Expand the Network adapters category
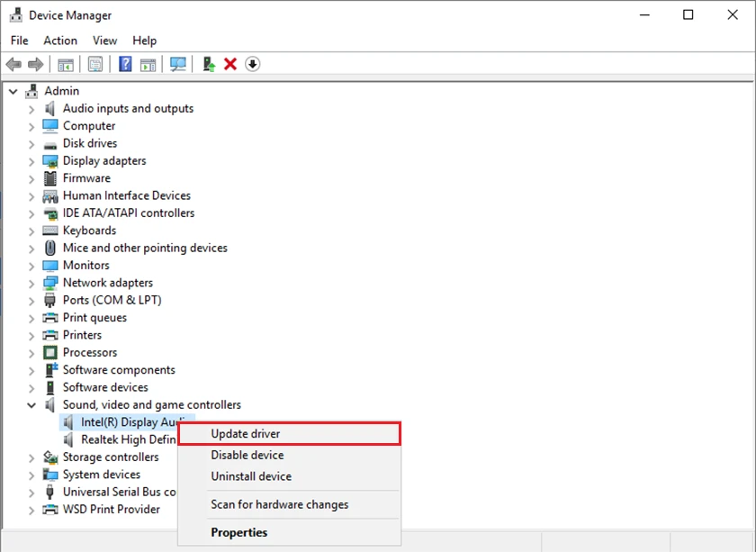The height and width of the screenshot is (552, 756). (x=31, y=284)
